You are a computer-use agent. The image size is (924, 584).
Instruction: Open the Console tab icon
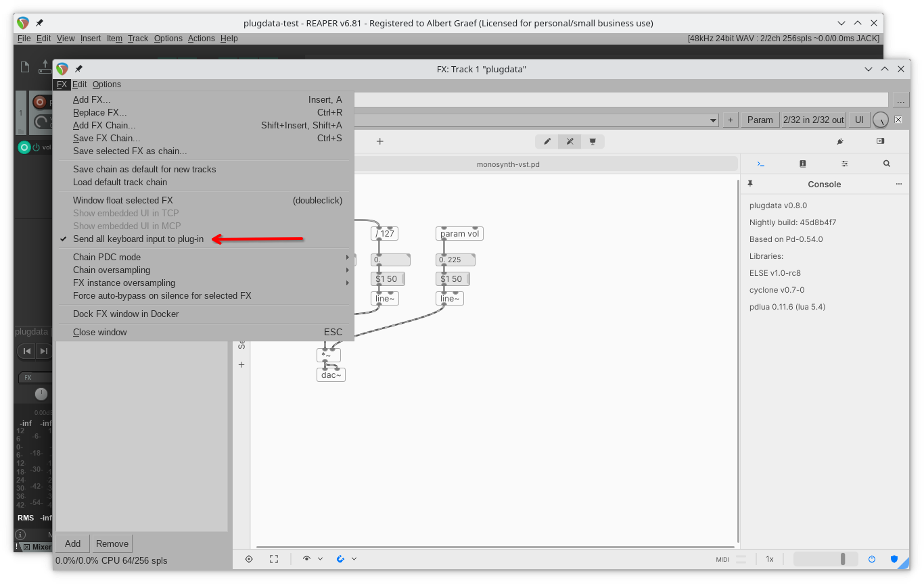point(761,164)
